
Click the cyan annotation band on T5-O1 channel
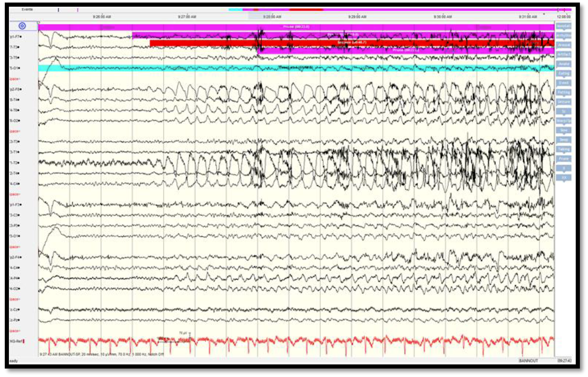point(296,68)
